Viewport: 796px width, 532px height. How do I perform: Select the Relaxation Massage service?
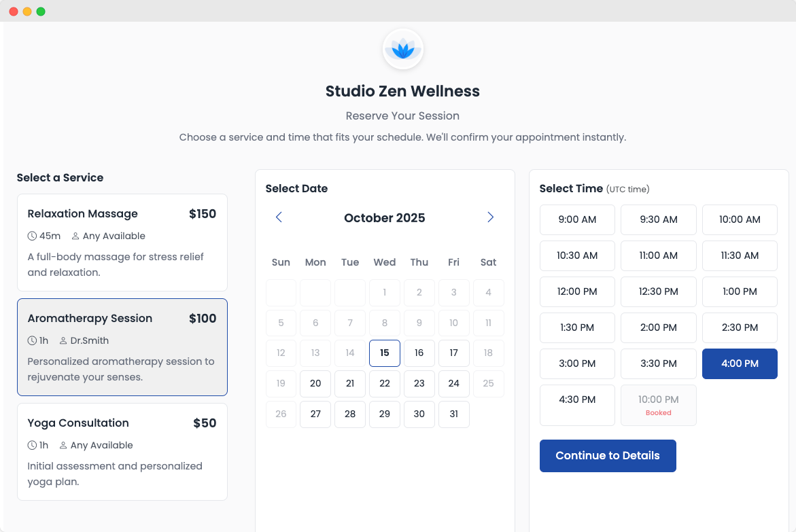(122, 243)
